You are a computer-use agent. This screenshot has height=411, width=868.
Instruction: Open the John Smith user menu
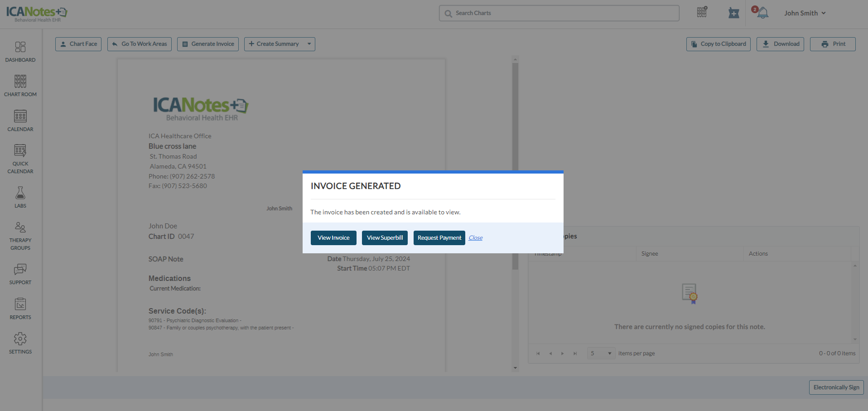pos(805,13)
